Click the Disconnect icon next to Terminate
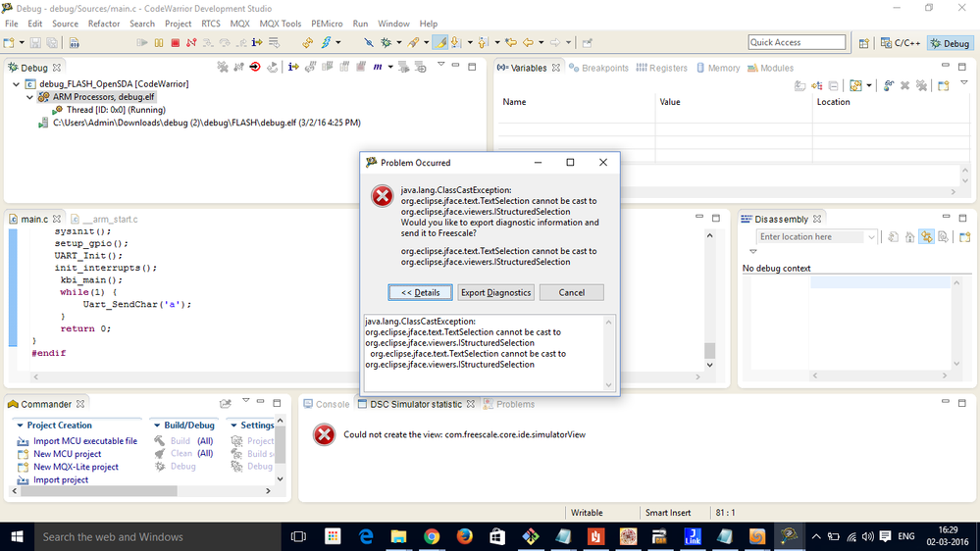 pyautogui.click(x=191, y=42)
